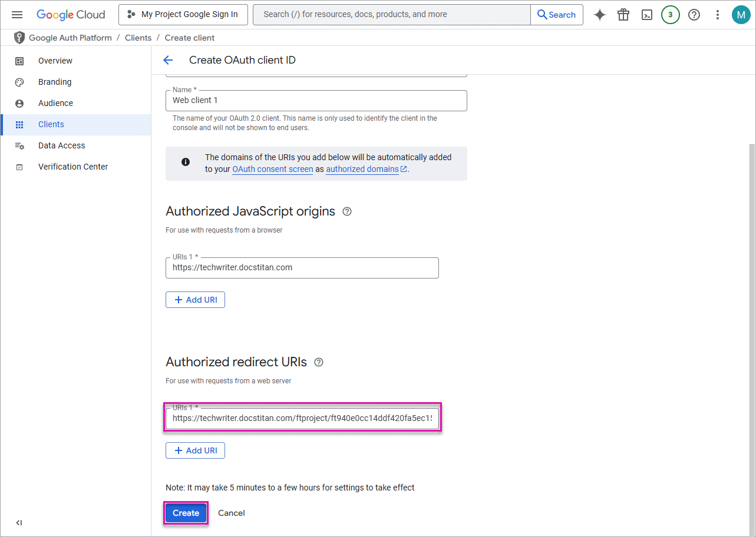This screenshot has height=537, width=756.
Task: Go back using the arrow icon
Action: click(x=168, y=60)
